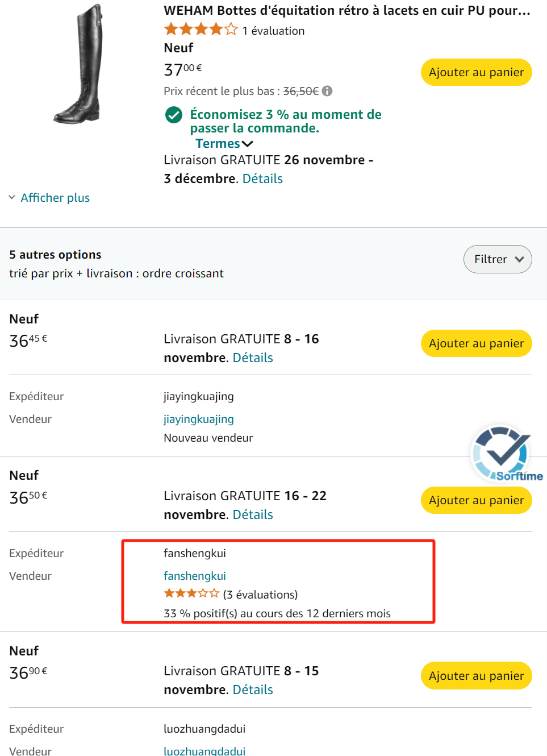547x756 pixels.
Task: Click the product star rating stars
Action: pos(201,30)
